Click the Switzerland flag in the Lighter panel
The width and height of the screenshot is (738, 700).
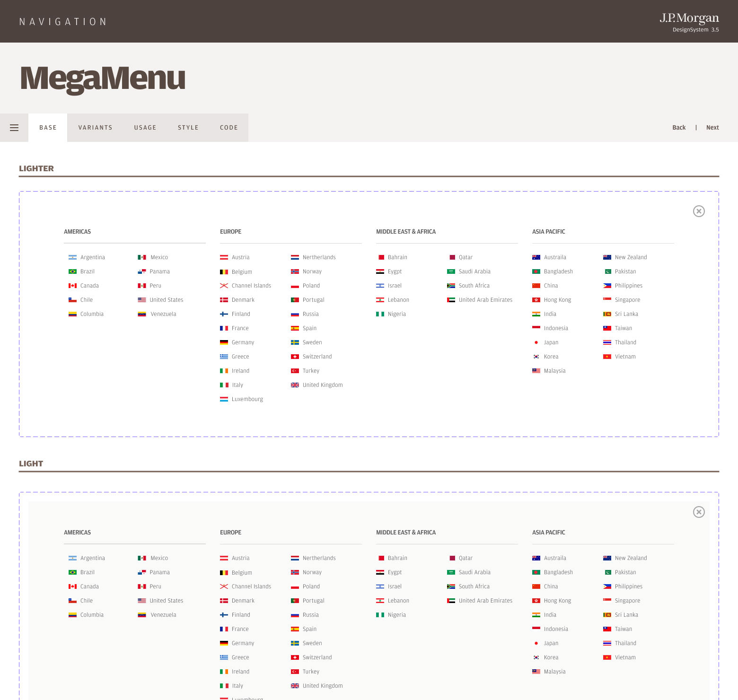[x=295, y=357]
